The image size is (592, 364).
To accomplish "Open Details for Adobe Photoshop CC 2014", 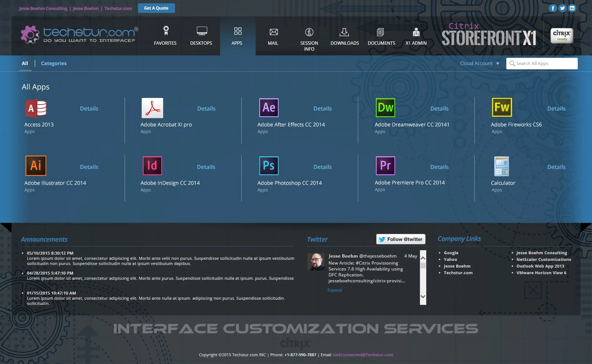I will tap(322, 167).
